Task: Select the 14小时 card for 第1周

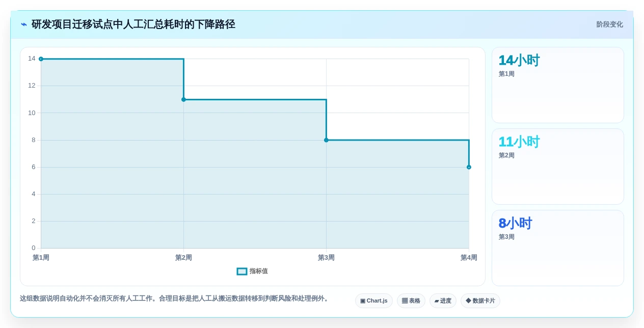Action: (x=557, y=85)
